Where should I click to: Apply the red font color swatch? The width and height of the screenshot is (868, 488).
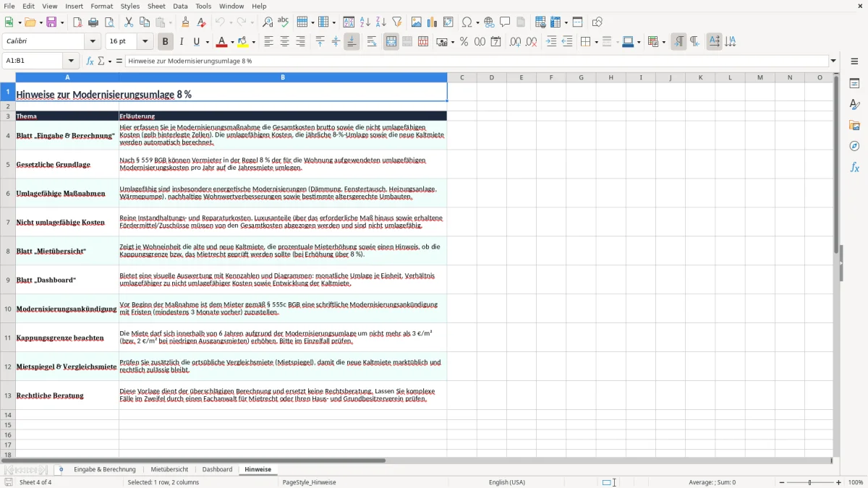tap(221, 42)
